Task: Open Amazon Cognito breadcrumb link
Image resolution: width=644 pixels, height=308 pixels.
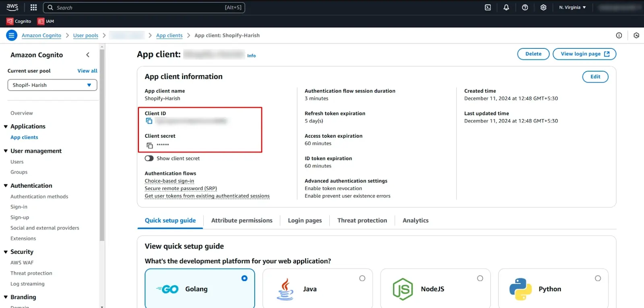Action: pos(41,35)
